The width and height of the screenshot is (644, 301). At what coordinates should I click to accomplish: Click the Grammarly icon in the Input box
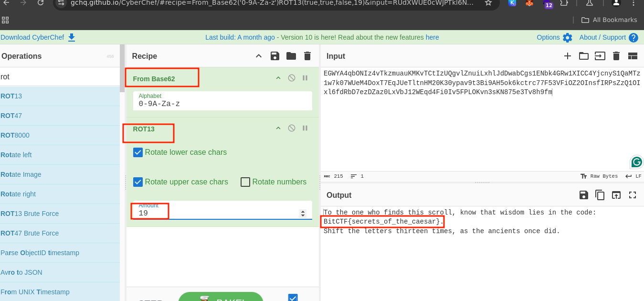[637, 162]
